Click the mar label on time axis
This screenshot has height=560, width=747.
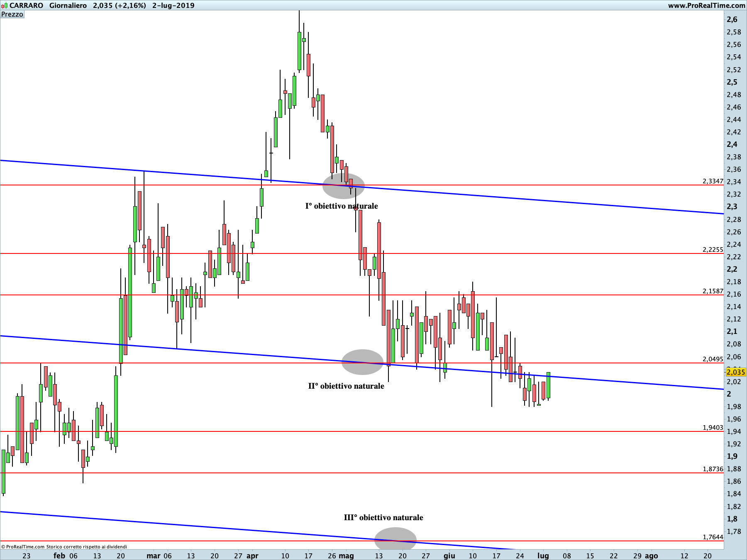pyautogui.click(x=153, y=556)
